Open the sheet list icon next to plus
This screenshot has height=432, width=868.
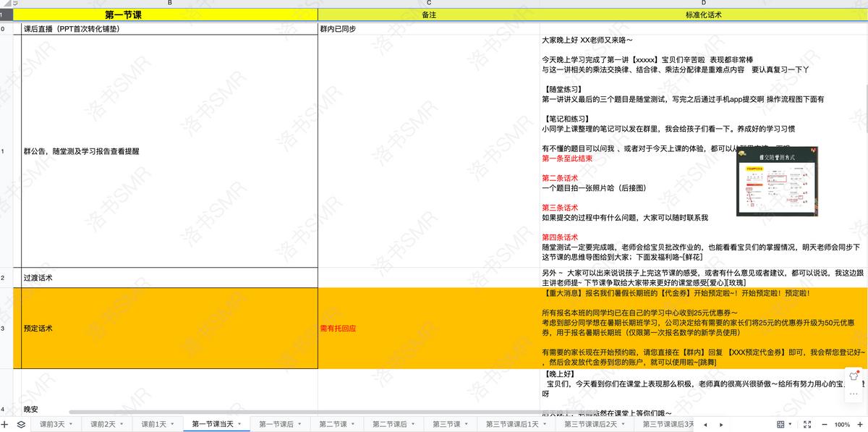click(20, 424)
